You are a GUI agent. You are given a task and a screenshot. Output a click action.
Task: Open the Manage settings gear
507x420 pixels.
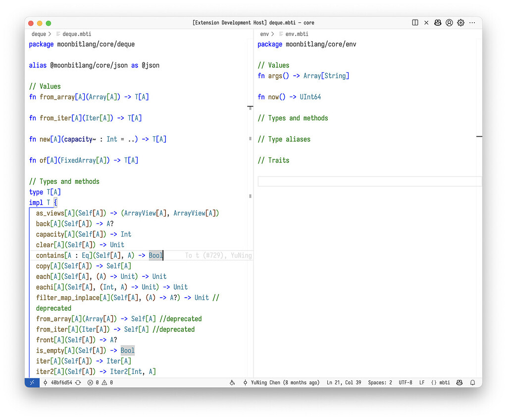pyautogui.click(x=461, y=23)
